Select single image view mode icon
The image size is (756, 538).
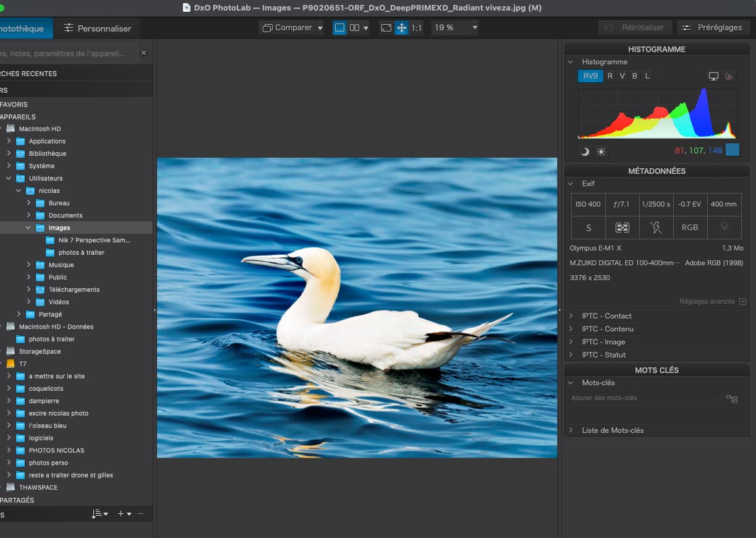[x=339, y=28]
